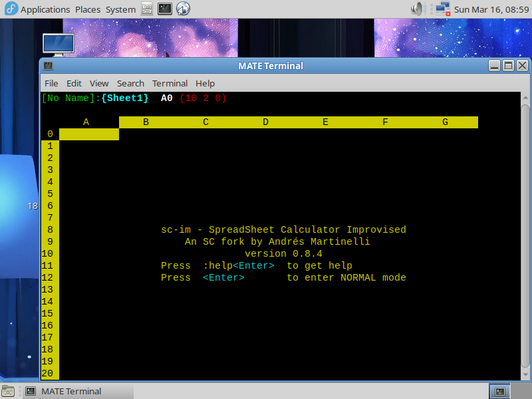Image resolution: width=532 pixels, height=399 pixels.
Task: Open the Edit menu in terminal
Action: point(74,83)
